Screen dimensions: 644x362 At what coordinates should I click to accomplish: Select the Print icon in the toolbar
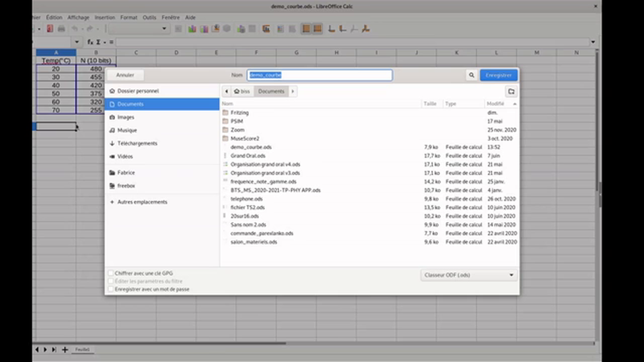(61, 29)
